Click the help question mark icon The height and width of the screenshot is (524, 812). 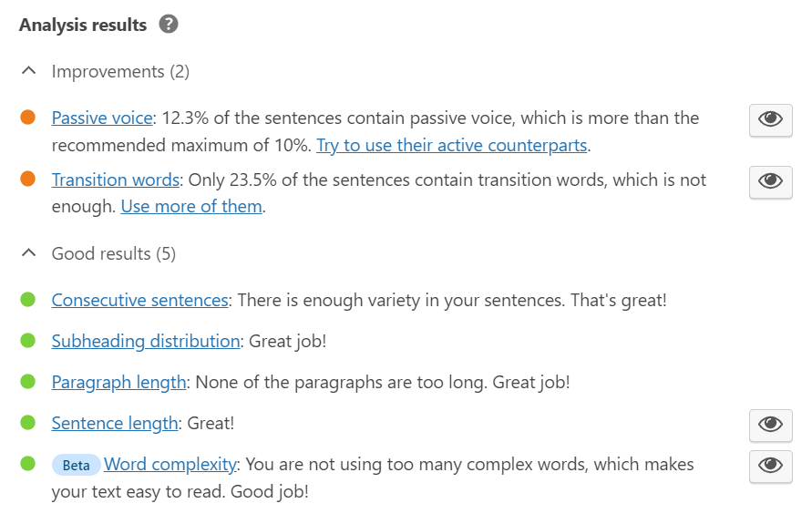point(169,25)
